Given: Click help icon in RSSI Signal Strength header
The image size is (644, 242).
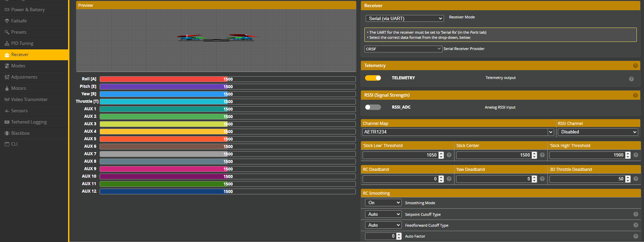Looking at the screenshot, I should pos(635,95).
